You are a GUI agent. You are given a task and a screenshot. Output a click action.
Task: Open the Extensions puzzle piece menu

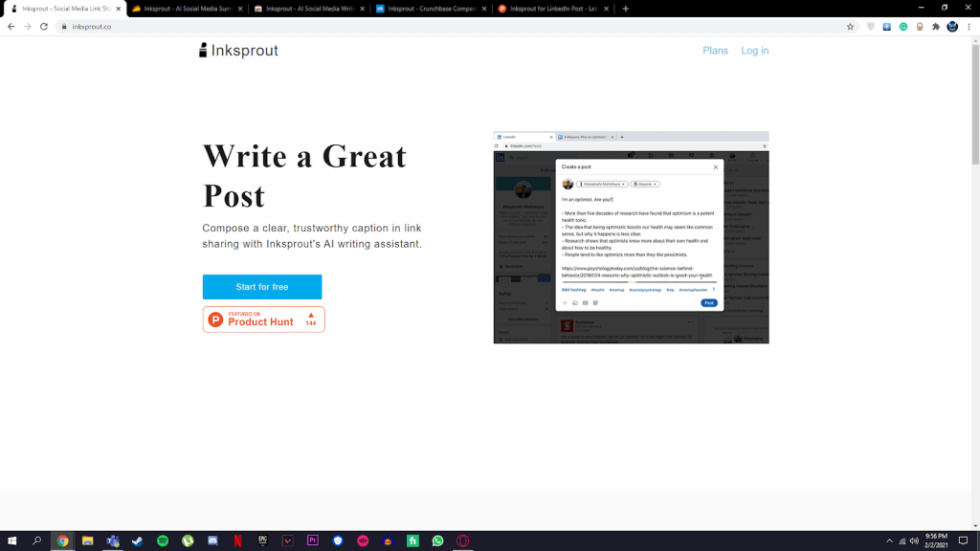click(x=936, y=27)
